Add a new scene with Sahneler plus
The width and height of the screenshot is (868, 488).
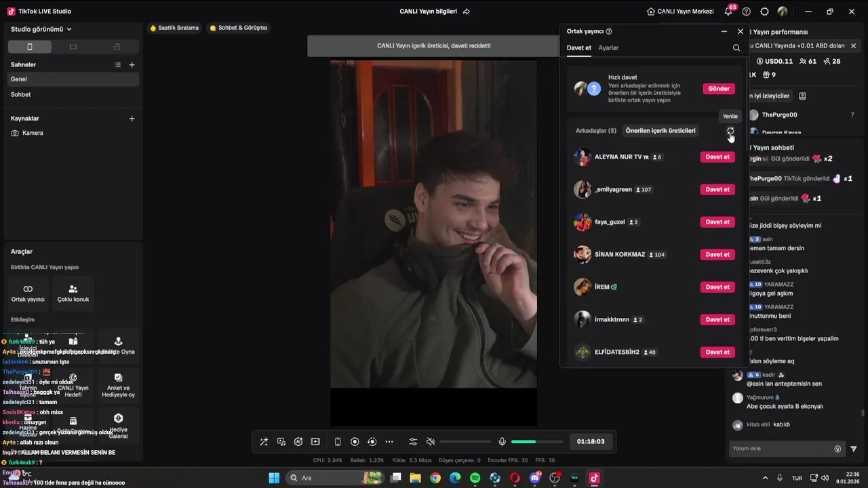[x=132, y=64]
